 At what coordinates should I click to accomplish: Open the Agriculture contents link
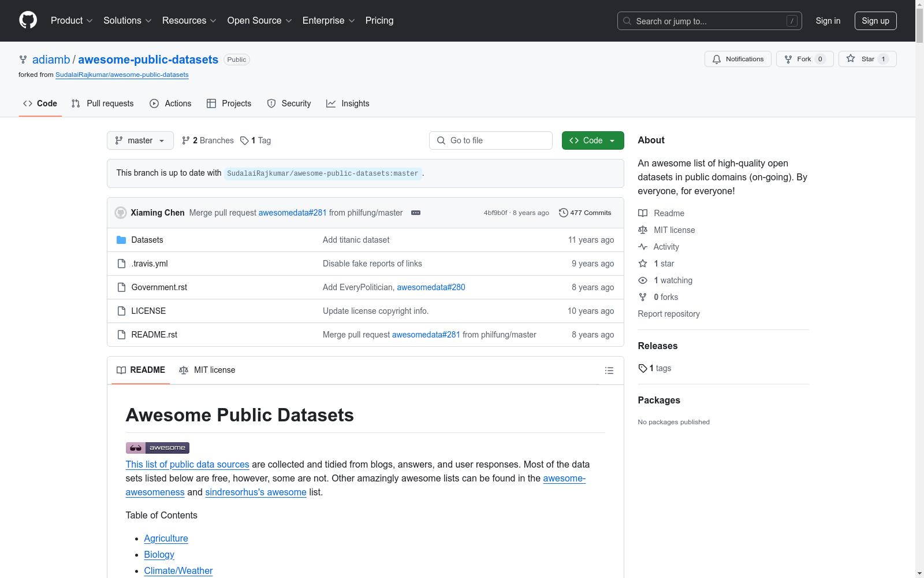coord(166,538)
